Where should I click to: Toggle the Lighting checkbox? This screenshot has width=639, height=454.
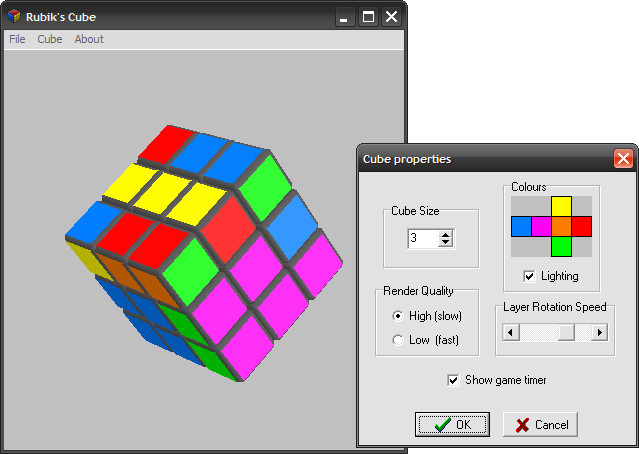[x=529, y=276]
